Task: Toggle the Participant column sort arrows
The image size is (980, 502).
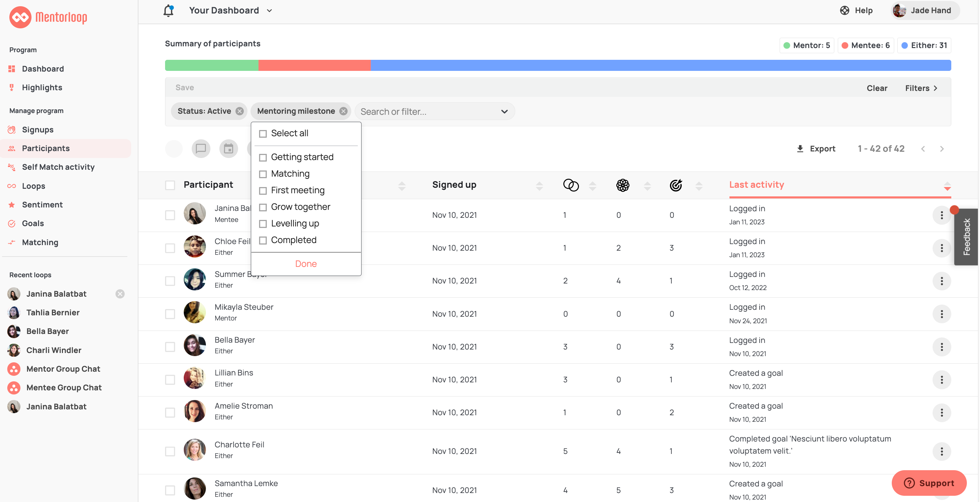Action: [x=401, y=186]
